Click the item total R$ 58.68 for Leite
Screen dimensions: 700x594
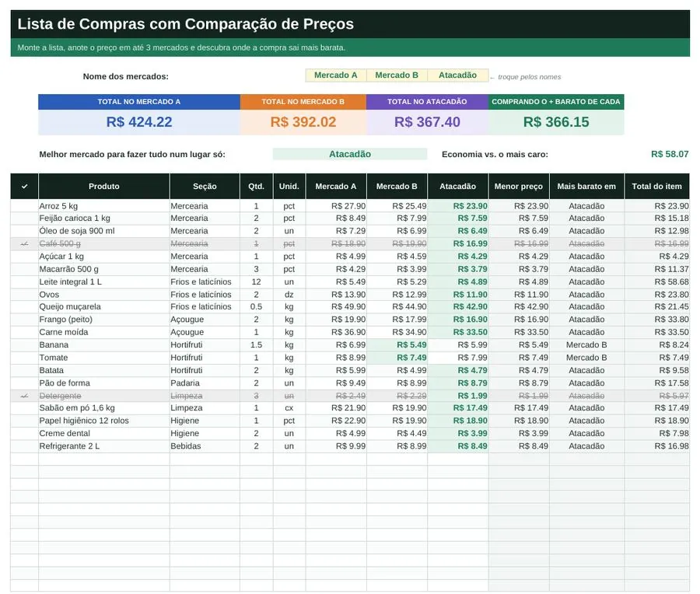pyautogui.click(x=657, y=282)
